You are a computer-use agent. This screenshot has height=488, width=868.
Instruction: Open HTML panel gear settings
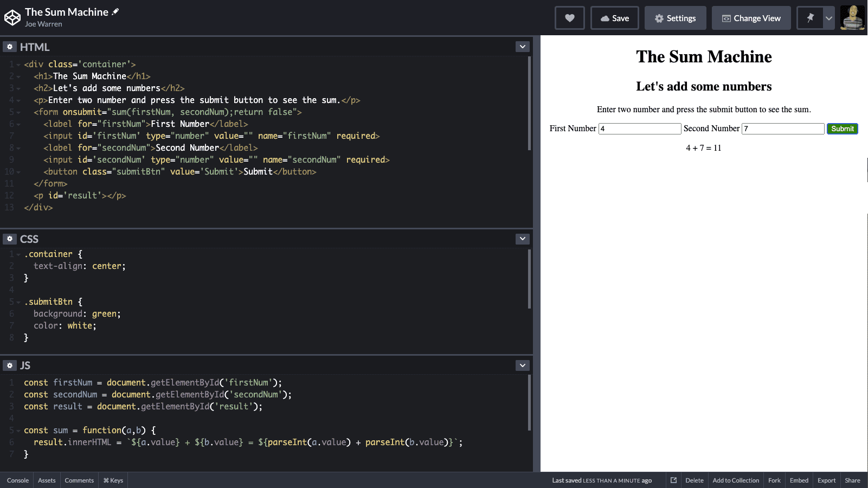tap(10, 47)
